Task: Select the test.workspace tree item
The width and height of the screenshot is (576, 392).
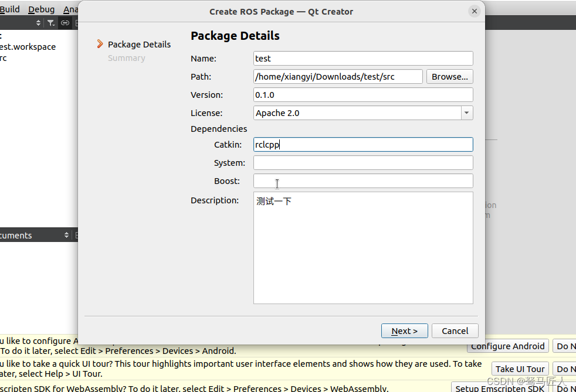Action: (x=28, y=47)
